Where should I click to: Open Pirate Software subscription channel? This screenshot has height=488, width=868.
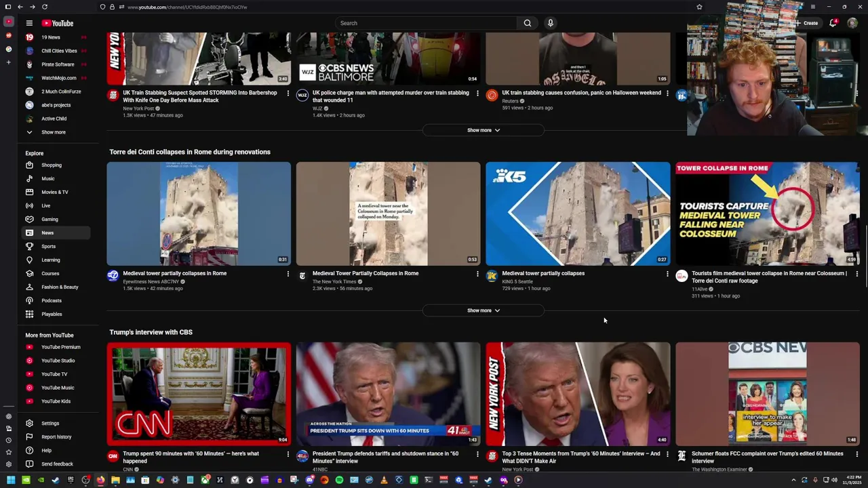[56, 64]
